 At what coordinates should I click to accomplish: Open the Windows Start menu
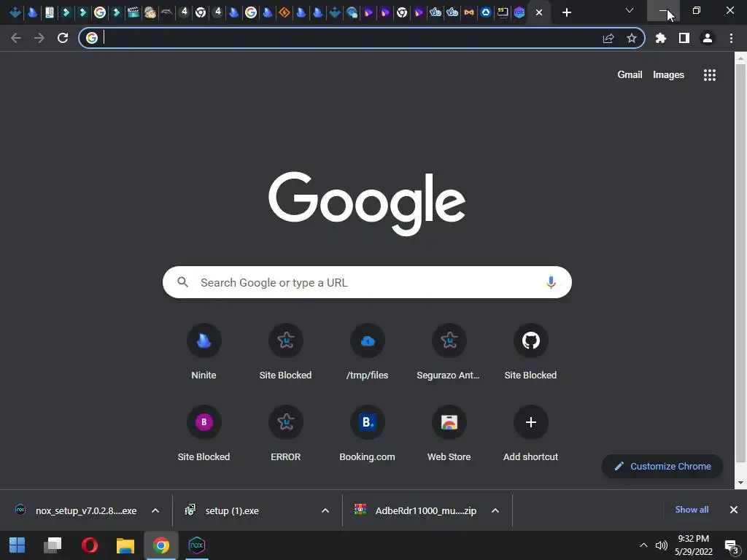click(18, 545)
